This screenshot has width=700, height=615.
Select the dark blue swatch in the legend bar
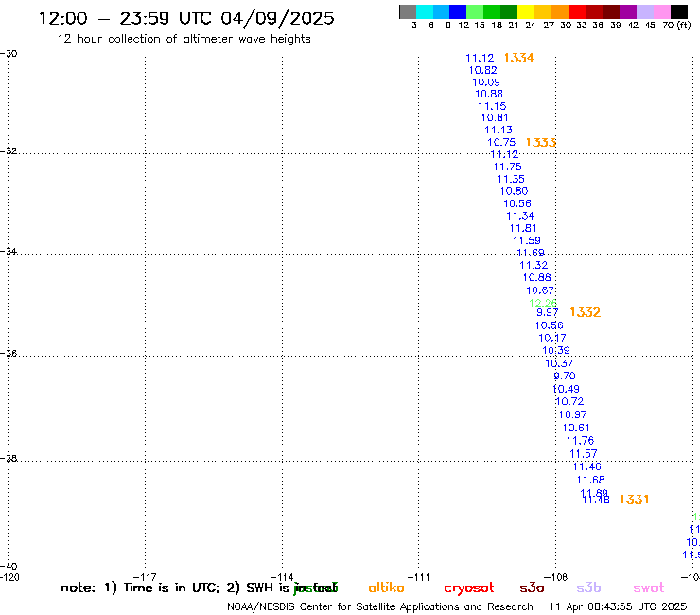click(x=458, y=11)
